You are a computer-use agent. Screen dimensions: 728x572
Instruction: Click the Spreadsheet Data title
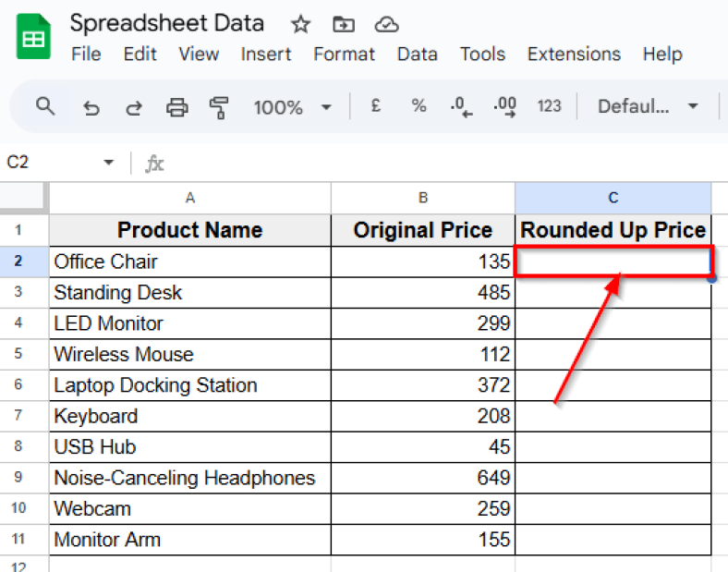(x=167, y=23)
